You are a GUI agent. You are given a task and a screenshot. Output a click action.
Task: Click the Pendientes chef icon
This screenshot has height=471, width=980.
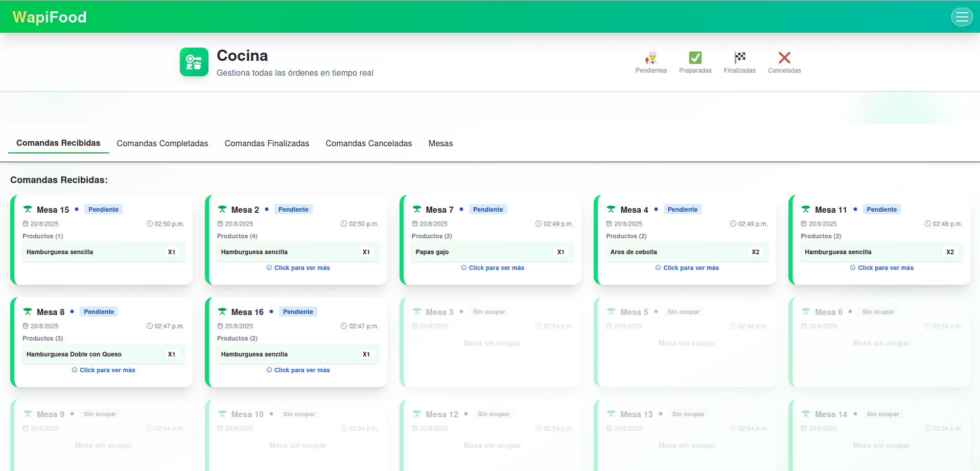(650, 58)
